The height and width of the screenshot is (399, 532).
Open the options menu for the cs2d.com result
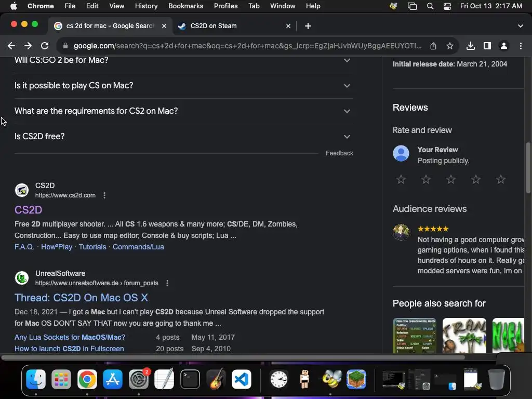click(104, 195)
